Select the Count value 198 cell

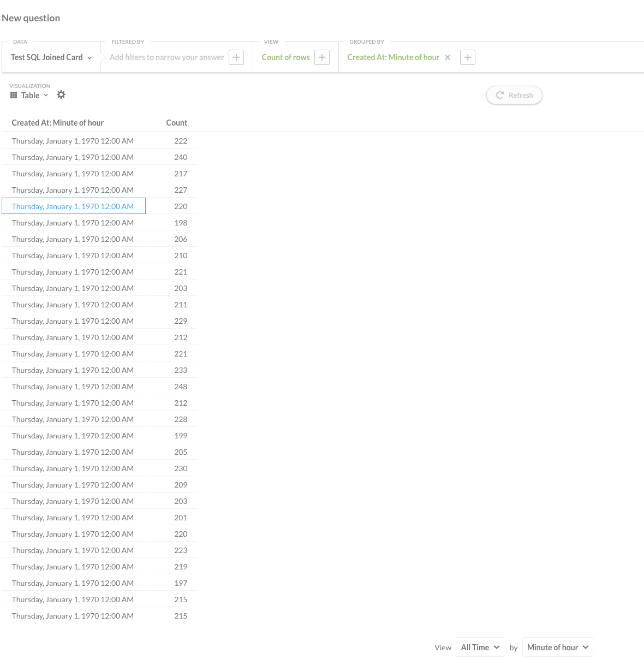click(x=181, y=222)
